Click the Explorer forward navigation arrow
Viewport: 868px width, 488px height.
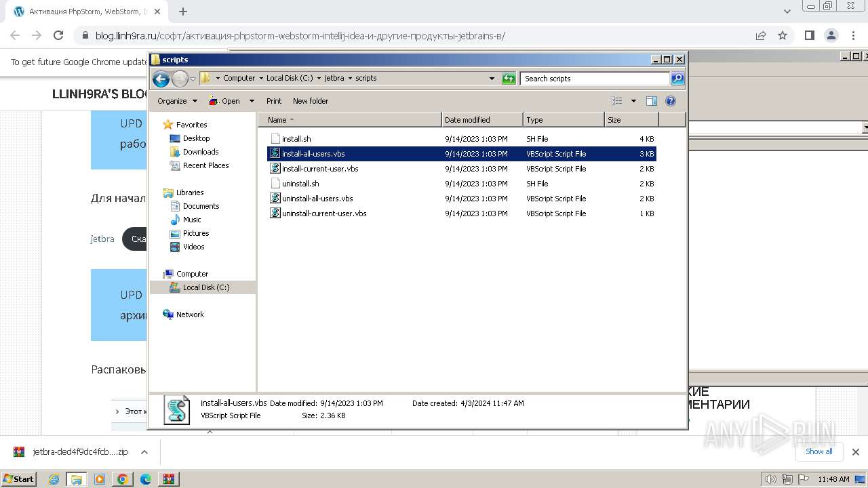(180, 79)
